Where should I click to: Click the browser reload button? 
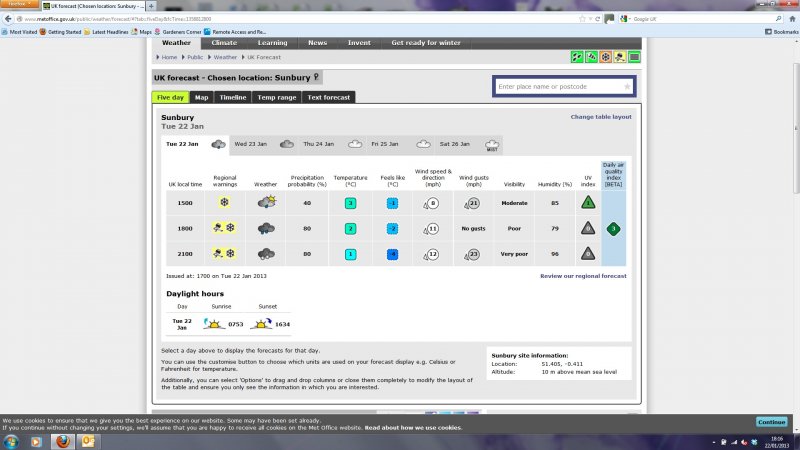tap(597, 19)
